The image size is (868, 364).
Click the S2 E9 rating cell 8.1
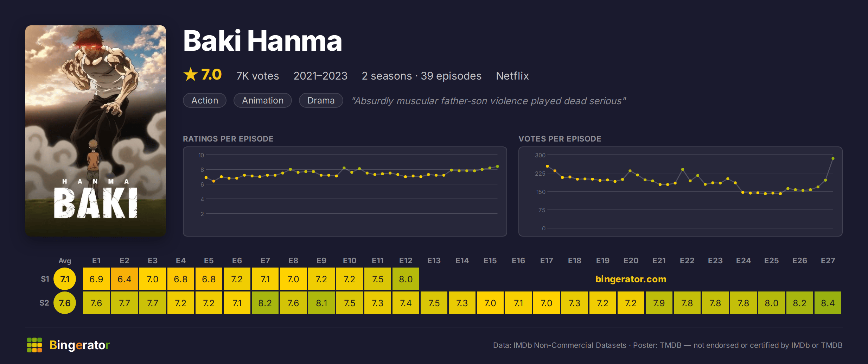coord(321,303)
